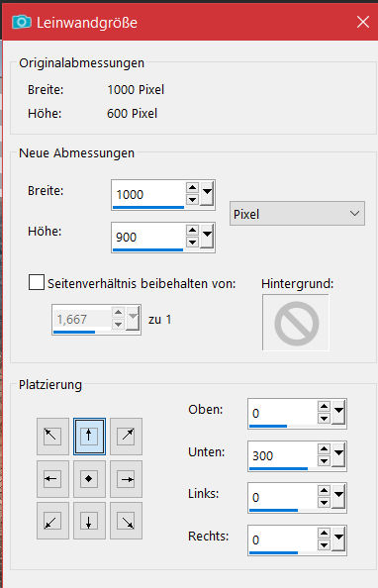Select center-left placement arrow
The height and width of the screenshot is (588, 378).
52,479
